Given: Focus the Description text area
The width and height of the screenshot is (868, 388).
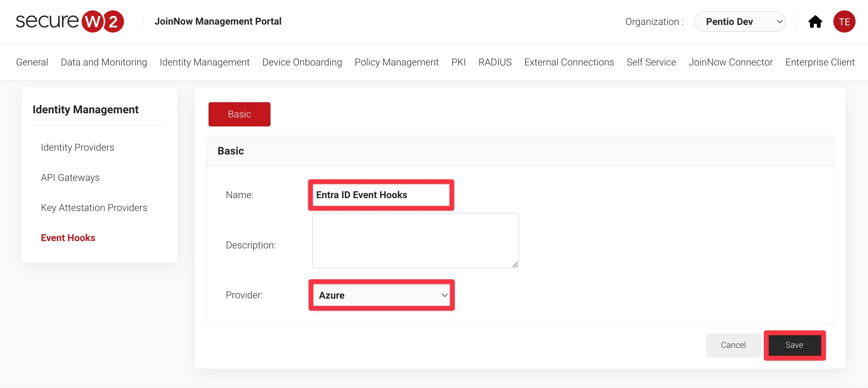Looking at the screenshot, I should click(x=415, y=240).
